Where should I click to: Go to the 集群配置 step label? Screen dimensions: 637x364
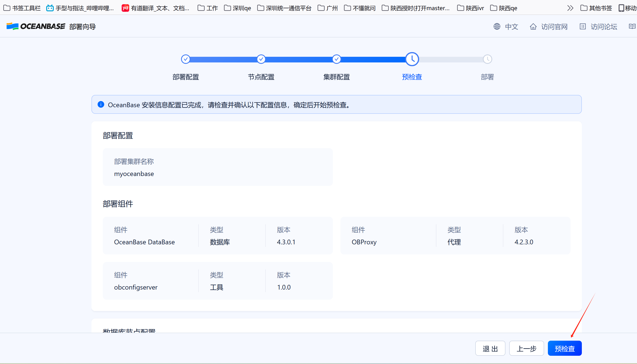point(336,77)
